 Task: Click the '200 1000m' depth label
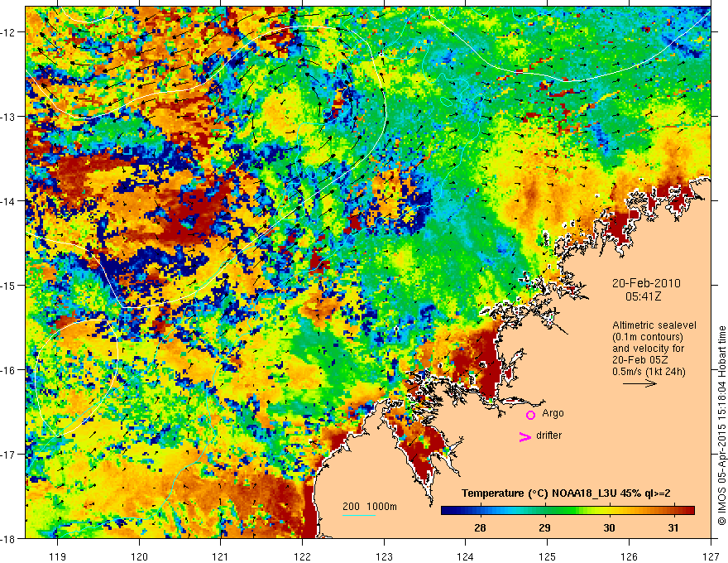click(x=370, y=507)
